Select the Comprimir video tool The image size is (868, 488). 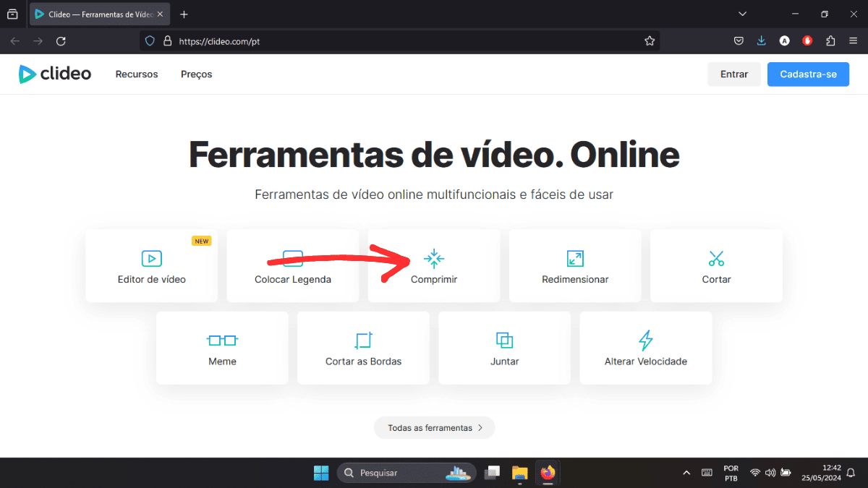(x=434, y=266)
